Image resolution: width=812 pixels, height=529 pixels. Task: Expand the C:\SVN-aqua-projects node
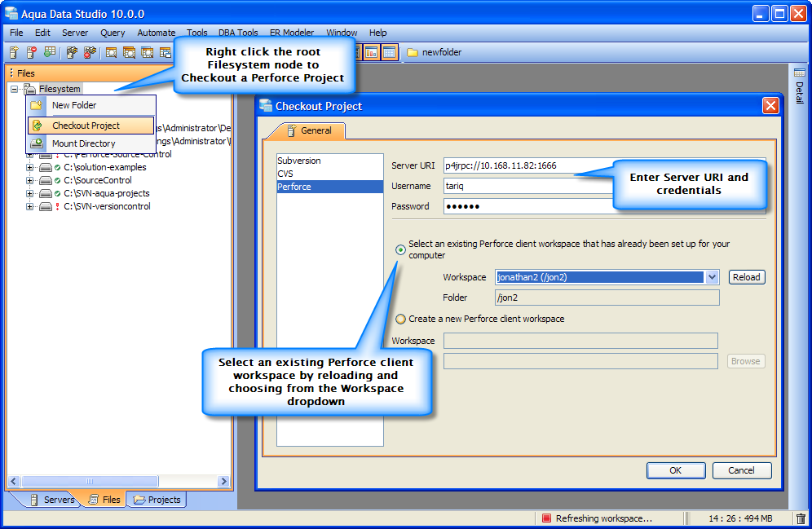(30, 193)
